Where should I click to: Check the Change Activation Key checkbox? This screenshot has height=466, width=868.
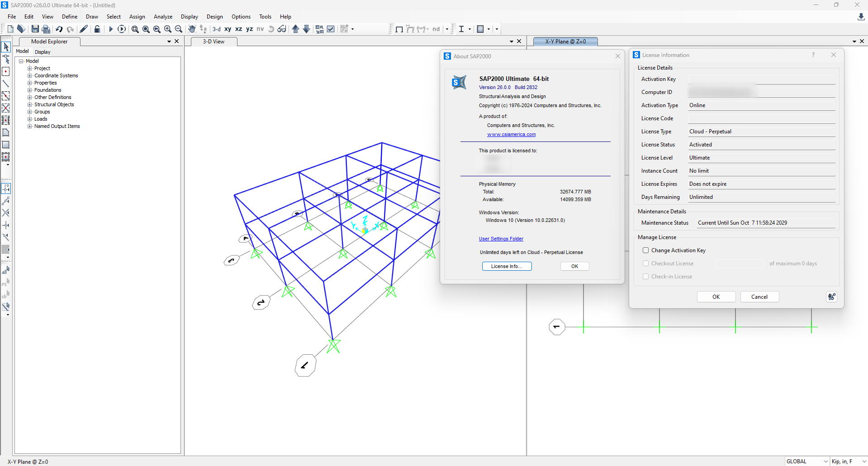[x=645, y=250]
